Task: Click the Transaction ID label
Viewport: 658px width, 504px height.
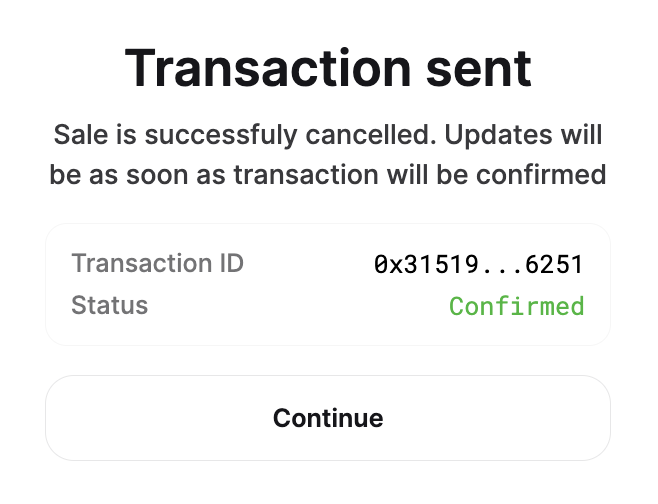Action: tap(157, 264)
